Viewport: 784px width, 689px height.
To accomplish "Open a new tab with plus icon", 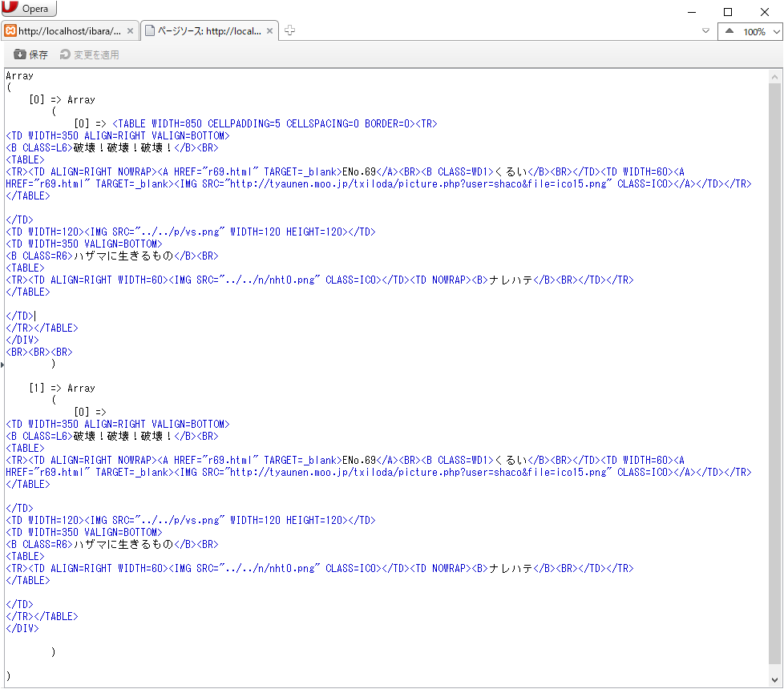I will click(289, 30).
